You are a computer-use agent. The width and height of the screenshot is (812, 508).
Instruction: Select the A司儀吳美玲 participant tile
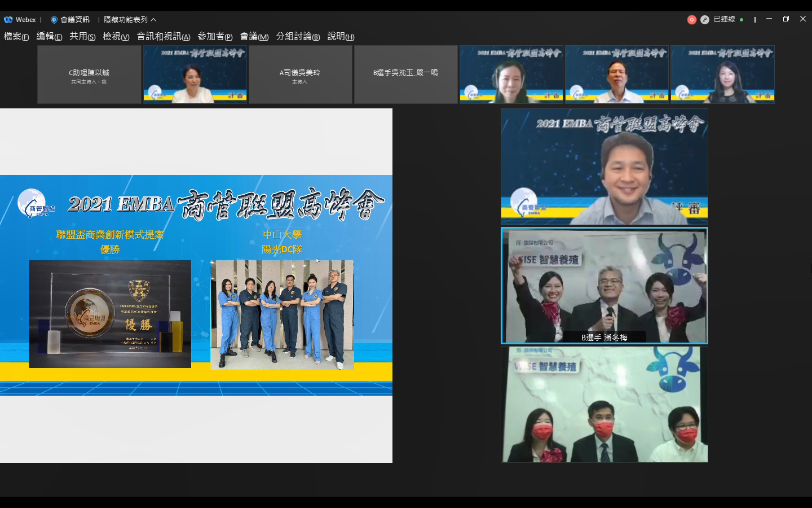click(x=300, y=75)
